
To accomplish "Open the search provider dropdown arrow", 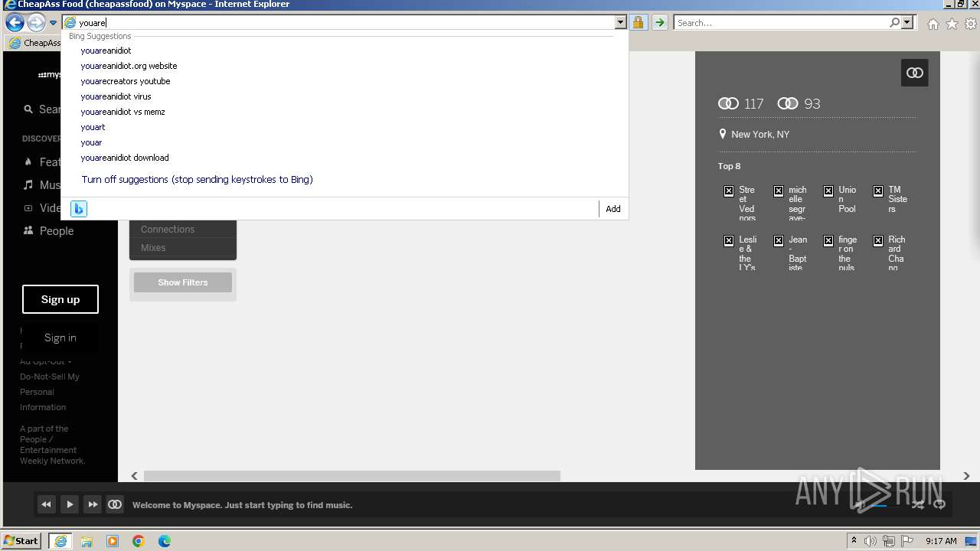I will click(x=907, y=23).
